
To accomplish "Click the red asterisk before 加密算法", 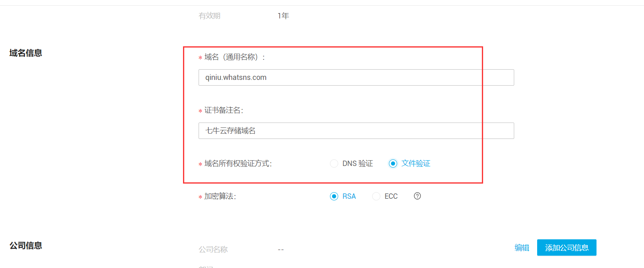I will click(200, 197).
